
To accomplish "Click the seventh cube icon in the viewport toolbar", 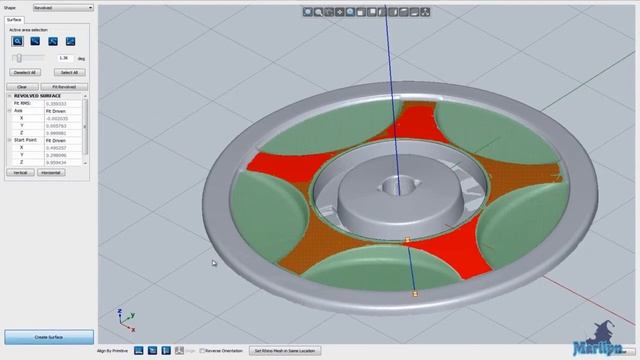I will [x=371, y=12].
